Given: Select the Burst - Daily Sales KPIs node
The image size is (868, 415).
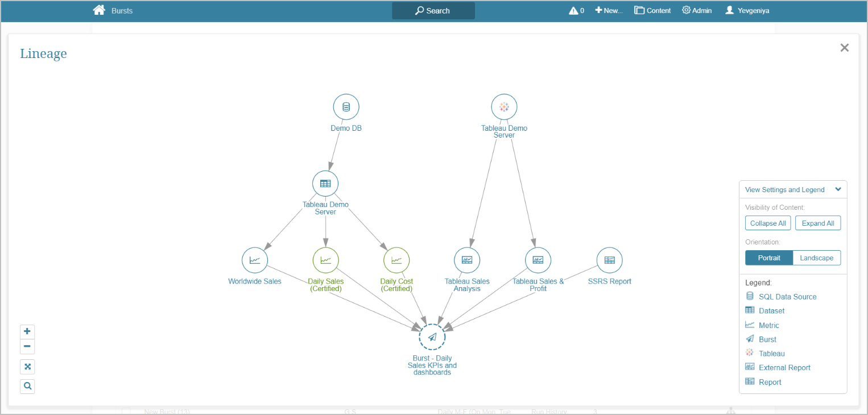Looking at the screenshot, I should point(432,337).
